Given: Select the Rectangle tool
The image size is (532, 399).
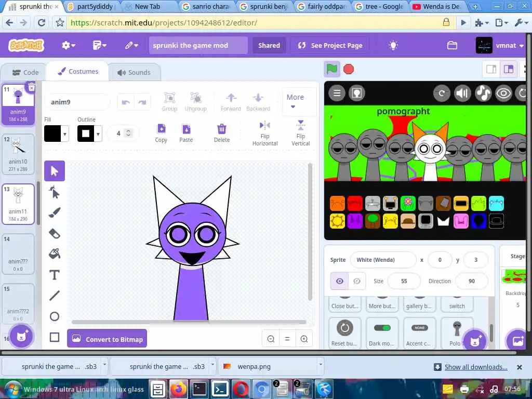Looking at the screenshot, I should (x=54, y=337).
